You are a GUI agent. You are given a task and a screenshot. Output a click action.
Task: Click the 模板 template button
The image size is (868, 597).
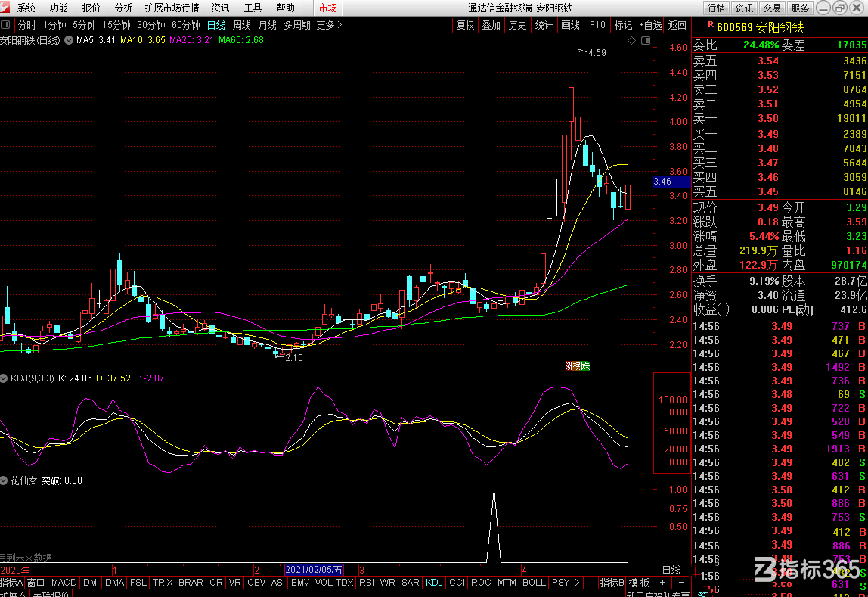tap(640, 583)
